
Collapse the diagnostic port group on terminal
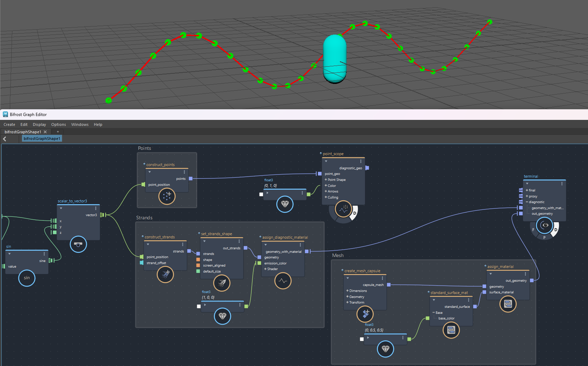pos(527,202)
